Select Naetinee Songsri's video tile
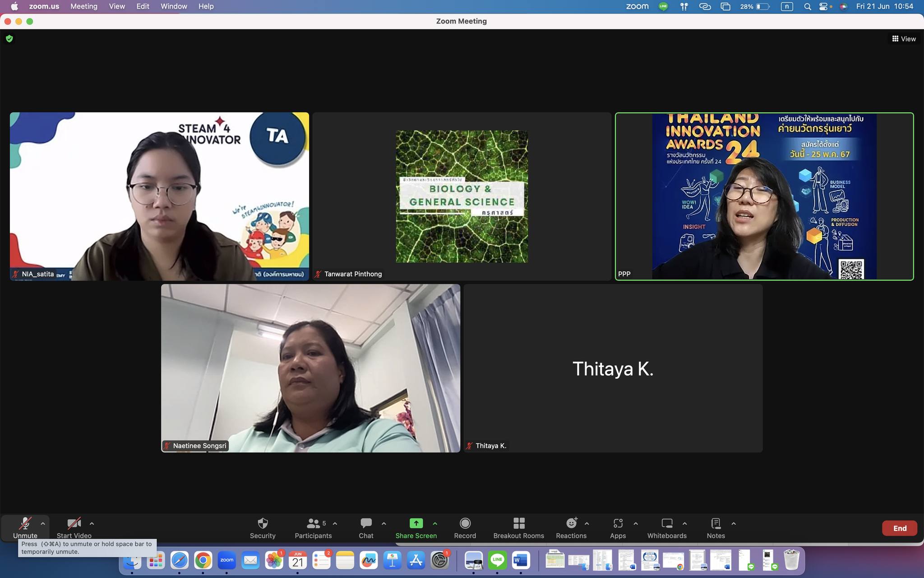 pos(310,368)
